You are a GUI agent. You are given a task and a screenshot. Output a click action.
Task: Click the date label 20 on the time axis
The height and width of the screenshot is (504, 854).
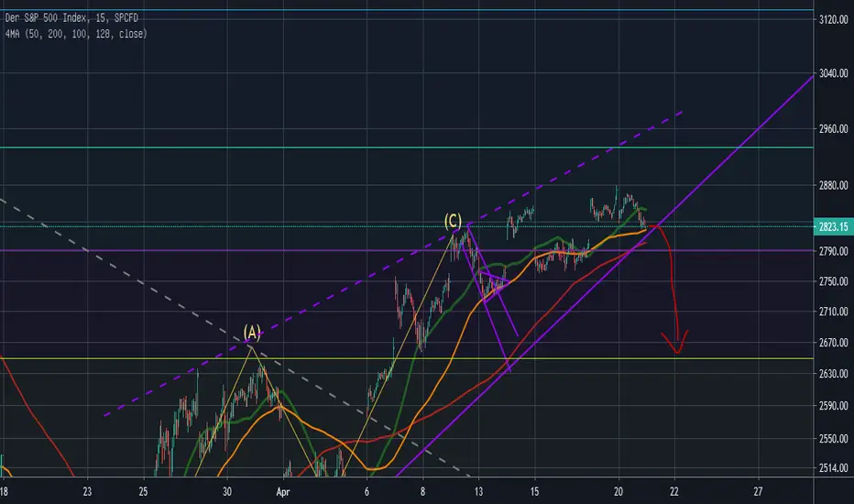pyautogui.click(x=619, y=491)
